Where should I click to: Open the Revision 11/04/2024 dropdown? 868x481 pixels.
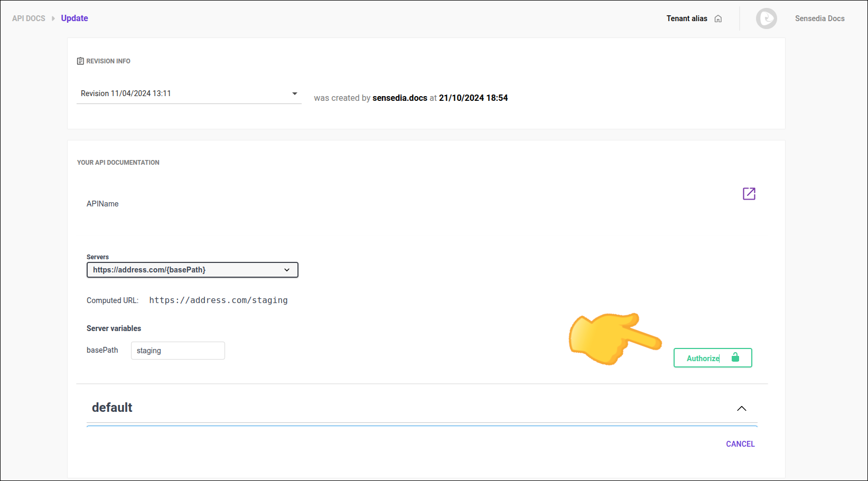tap(189, 93)
